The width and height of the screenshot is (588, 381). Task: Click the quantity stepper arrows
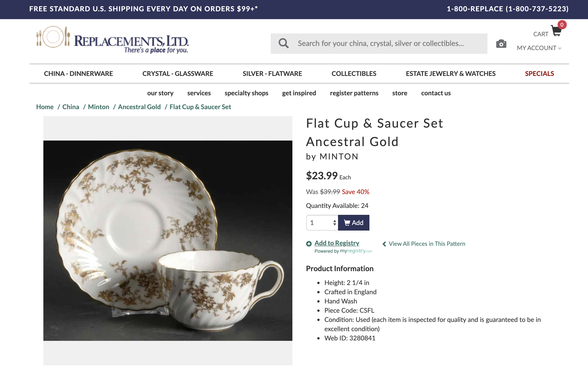point(334,223)
